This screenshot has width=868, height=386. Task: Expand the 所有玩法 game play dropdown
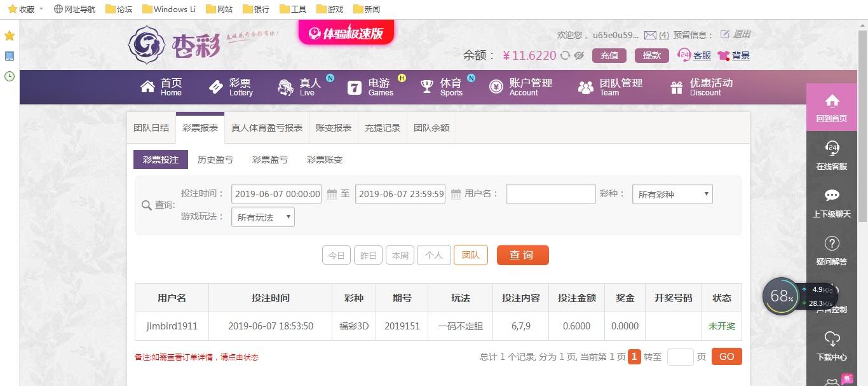263,217
